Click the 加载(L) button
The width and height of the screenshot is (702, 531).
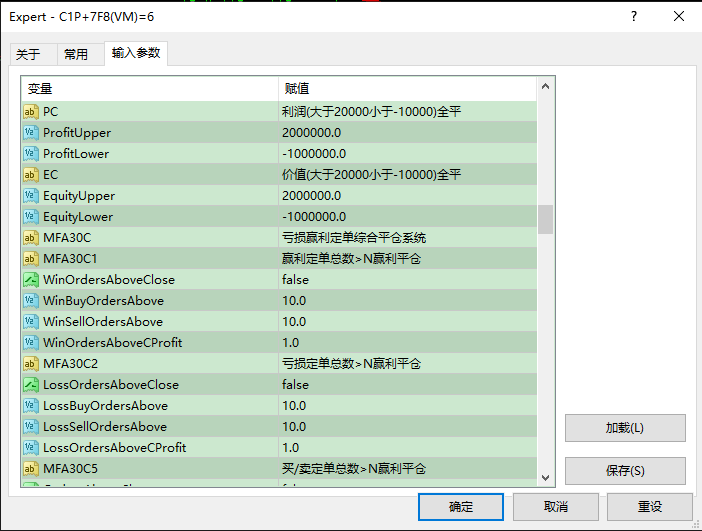[x=625, y=428]
